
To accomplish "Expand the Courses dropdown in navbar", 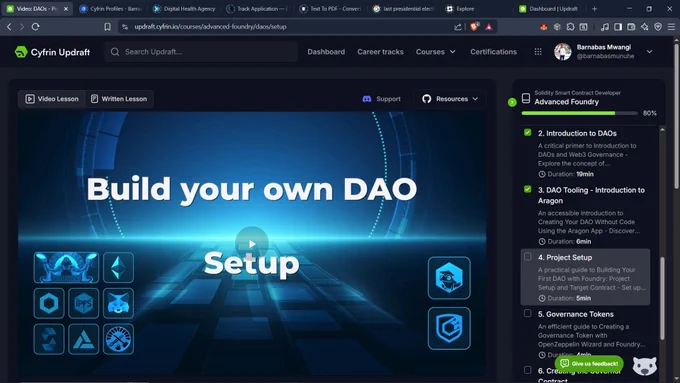I will [436, 52].
